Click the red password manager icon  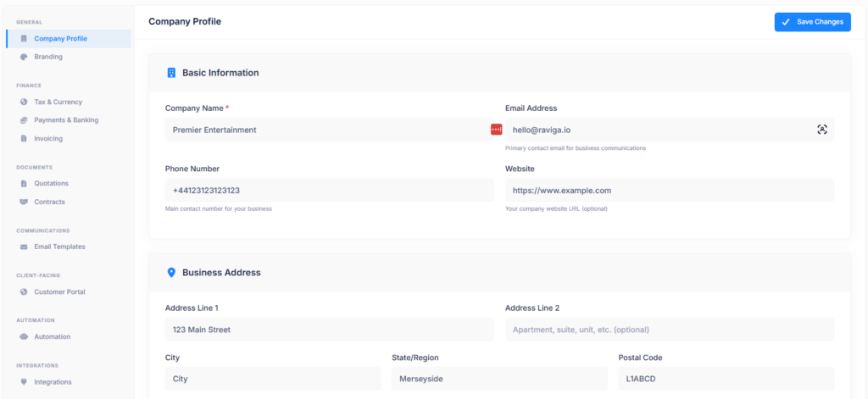(496, 130)
